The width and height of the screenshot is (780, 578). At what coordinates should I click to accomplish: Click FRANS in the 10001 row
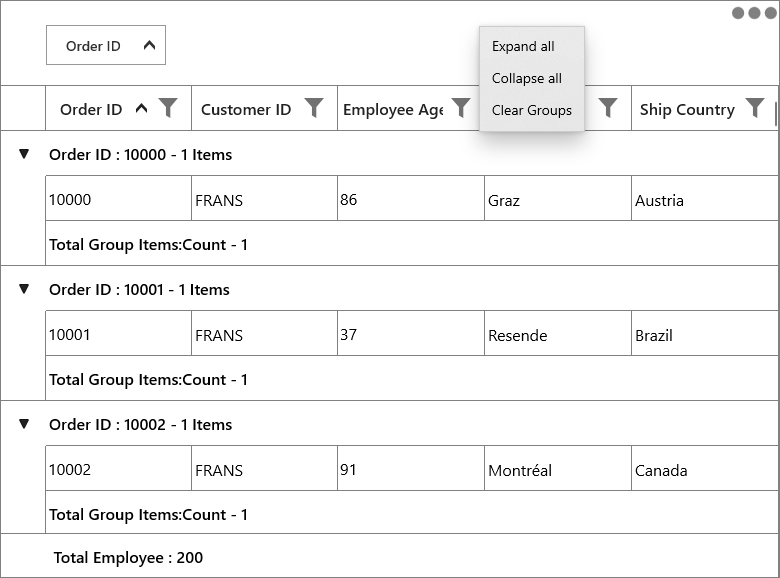pyautogui.click(x=264, y=333)
